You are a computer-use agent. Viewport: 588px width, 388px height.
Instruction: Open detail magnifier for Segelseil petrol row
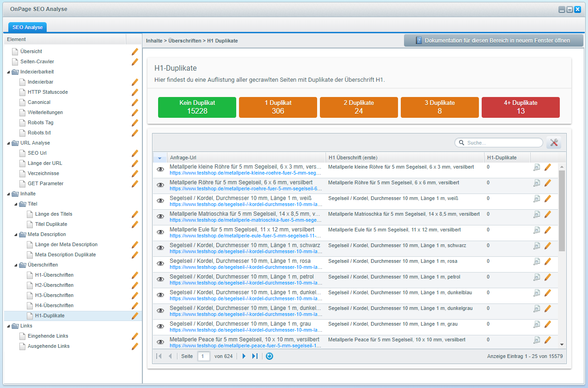click(x=537, y=277)
